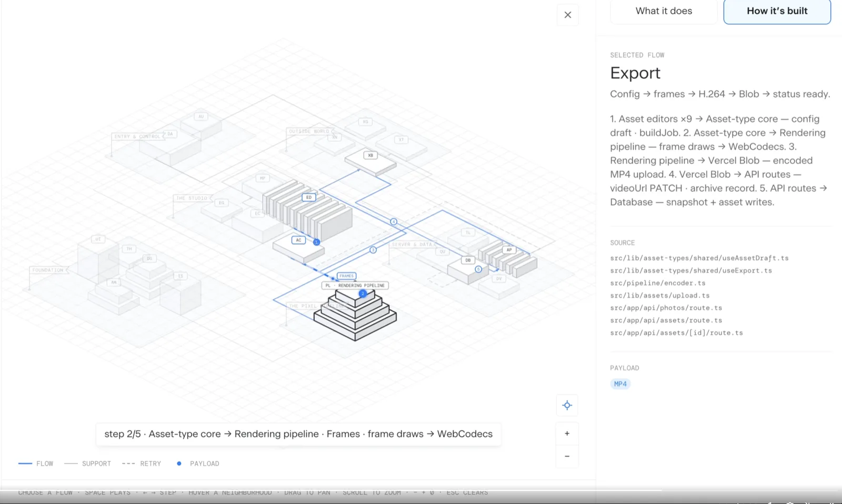
Task: Click flow step marker 1
Action: point(316,242)
